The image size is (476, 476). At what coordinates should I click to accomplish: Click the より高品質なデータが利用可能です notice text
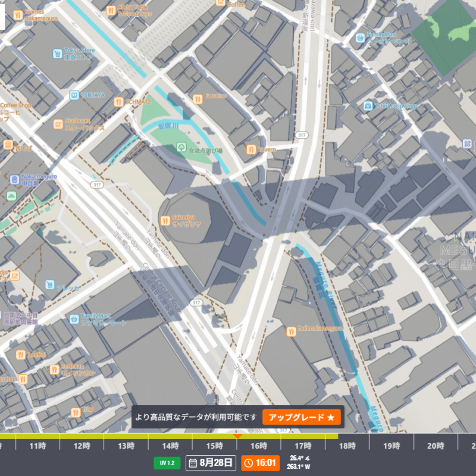(x=196, y=417)
